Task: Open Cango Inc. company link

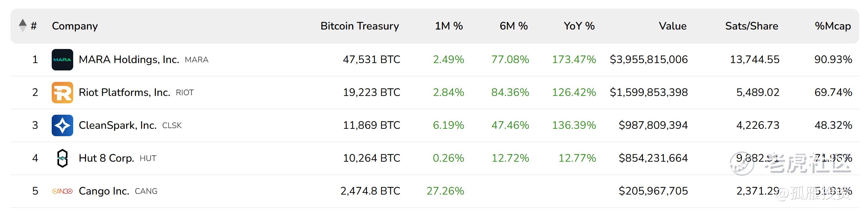Action: [x=104, y=191]
